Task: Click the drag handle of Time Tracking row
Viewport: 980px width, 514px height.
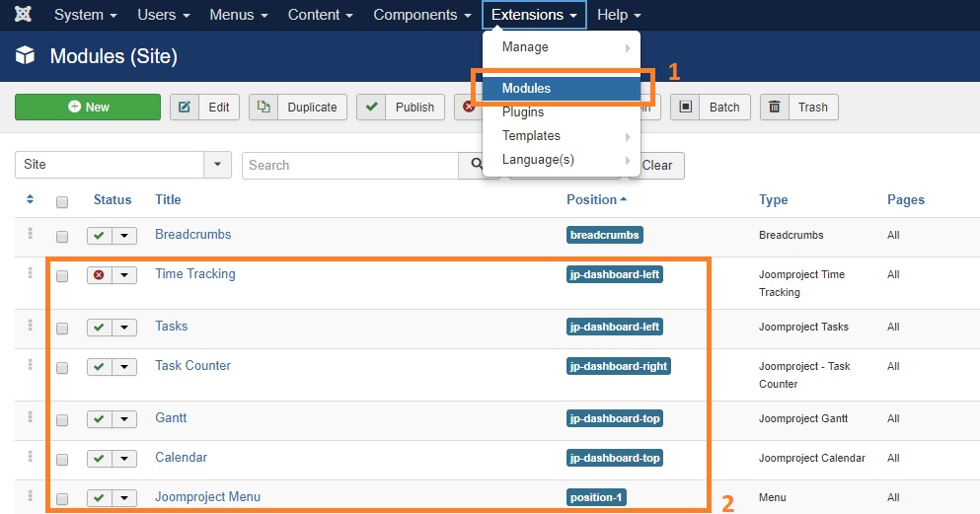Action: 30,273
